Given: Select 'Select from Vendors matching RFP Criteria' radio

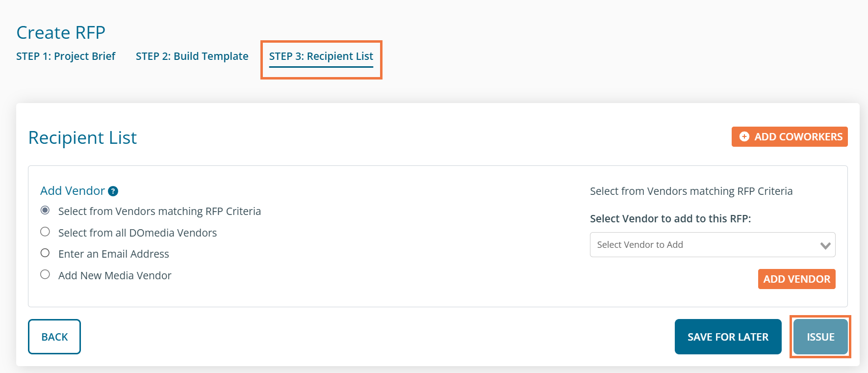Looking at the screenshot, I should (x=45, y=211).
